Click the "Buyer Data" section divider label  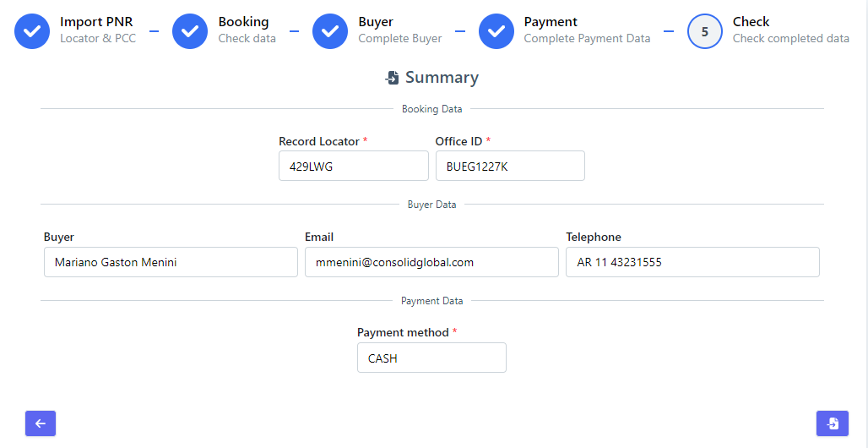point(431,205)
